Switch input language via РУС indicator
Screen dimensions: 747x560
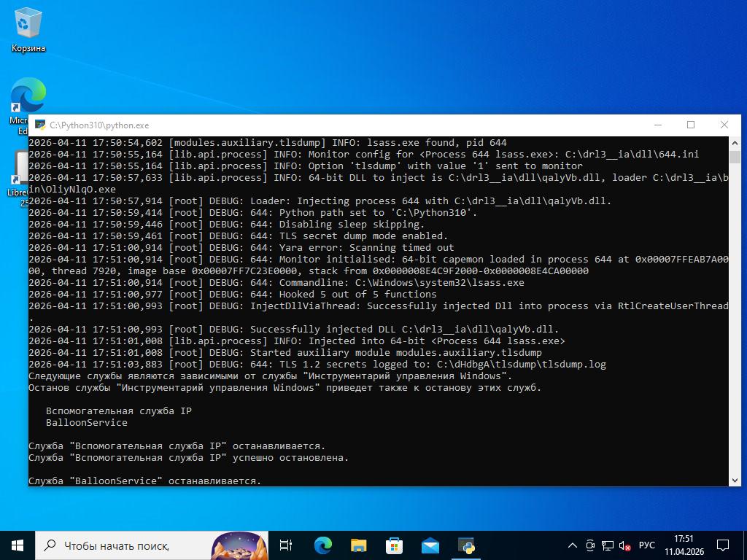point(646,545)
